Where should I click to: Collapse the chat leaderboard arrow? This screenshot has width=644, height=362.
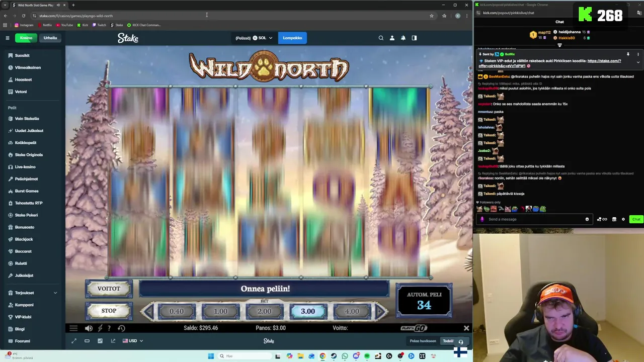[x=559, y=45]
